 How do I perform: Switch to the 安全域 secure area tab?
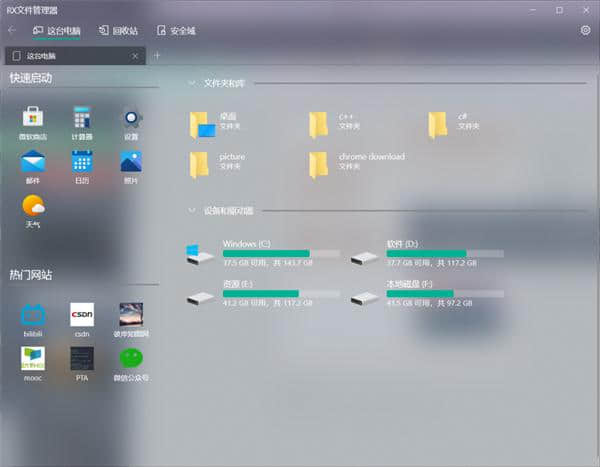click(176, 31)
